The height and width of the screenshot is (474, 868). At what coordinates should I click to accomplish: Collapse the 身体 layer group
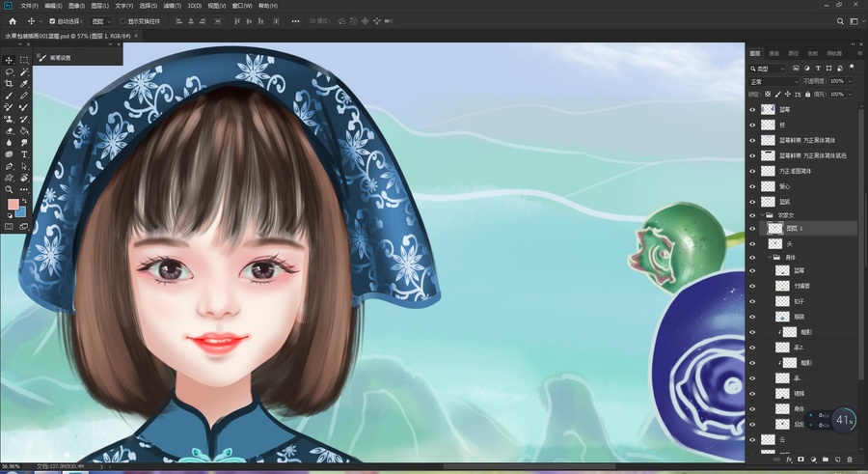point(770,257)
